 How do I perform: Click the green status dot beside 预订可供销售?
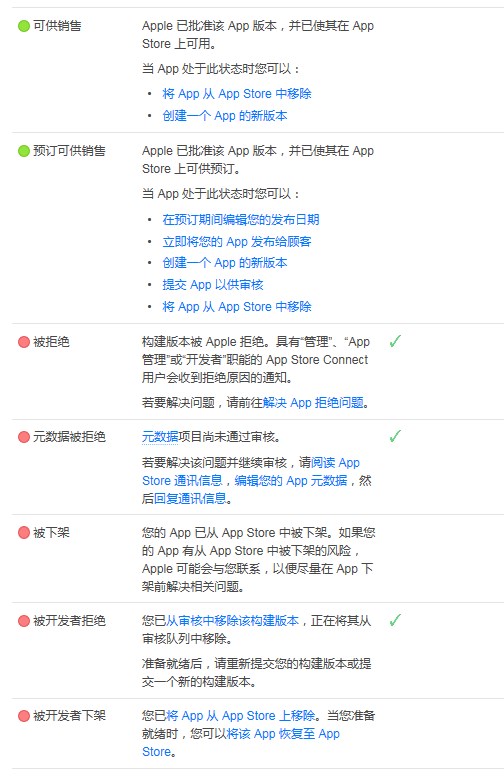click(x=24, y=151)
